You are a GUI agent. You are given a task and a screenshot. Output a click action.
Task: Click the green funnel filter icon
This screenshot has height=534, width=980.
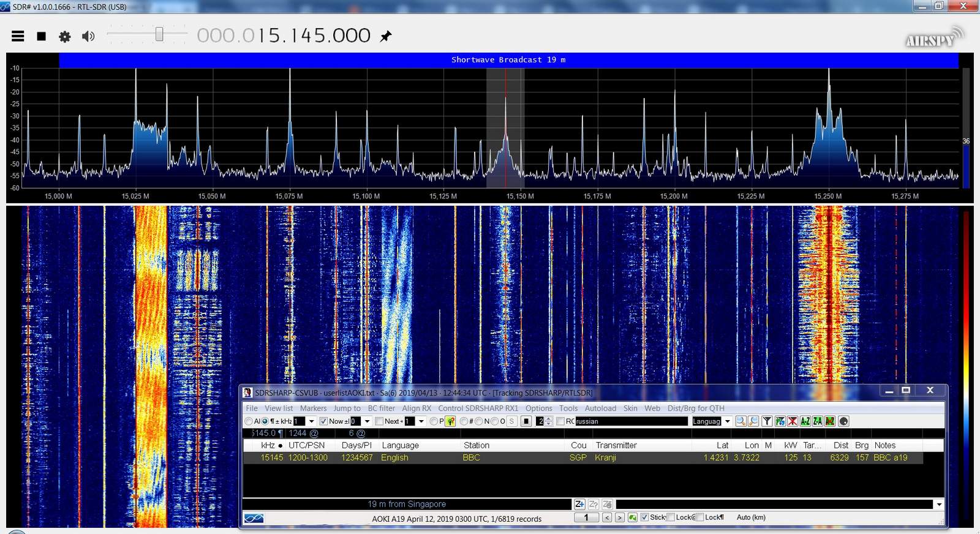click(x=780, y=421)
